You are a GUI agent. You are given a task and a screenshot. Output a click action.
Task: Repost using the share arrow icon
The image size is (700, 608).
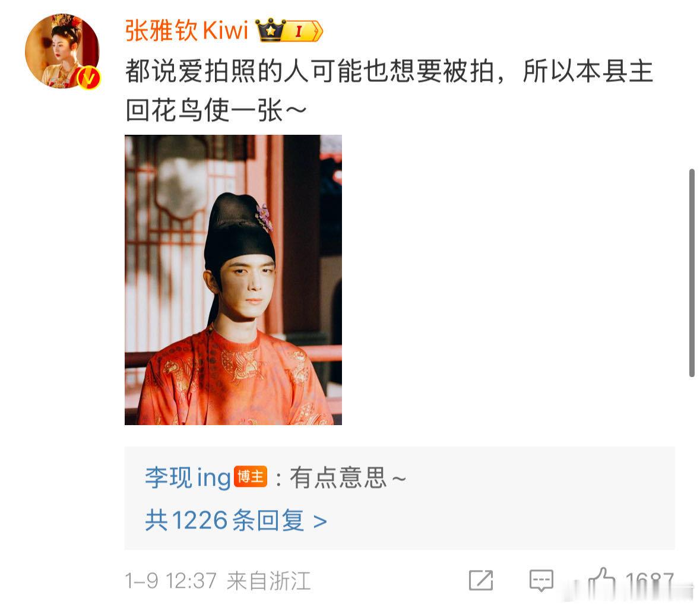[481, 581]
